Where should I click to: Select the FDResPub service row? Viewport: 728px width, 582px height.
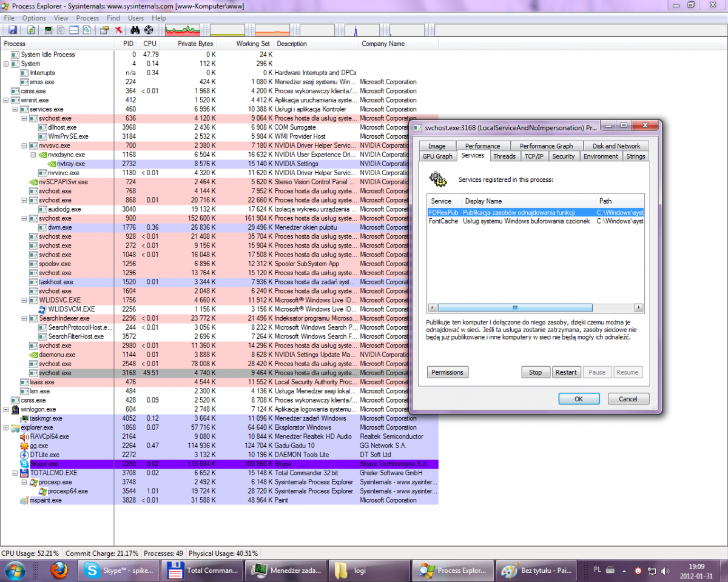point(536,213)
